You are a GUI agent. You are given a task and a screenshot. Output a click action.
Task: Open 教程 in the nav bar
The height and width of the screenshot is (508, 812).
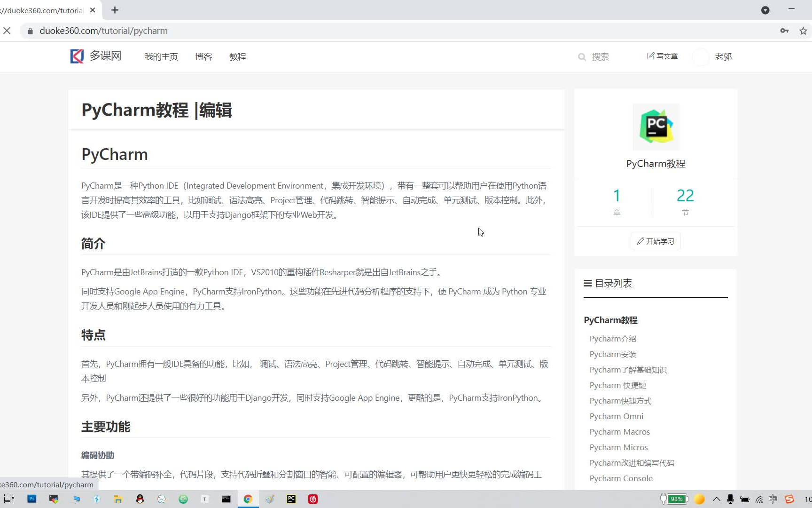238,57
